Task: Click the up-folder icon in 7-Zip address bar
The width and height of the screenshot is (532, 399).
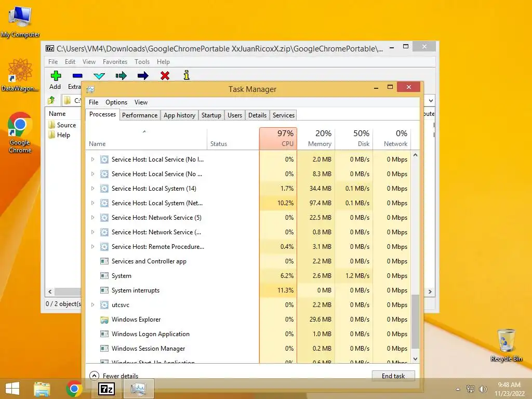Action: [51, 100]
